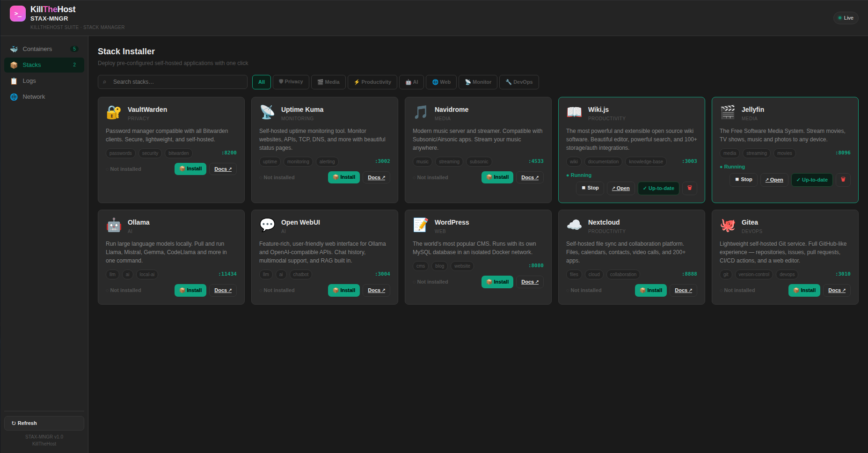Open Gitea Docs link
This screenshot has width=868, height=453.
(837, 290)
